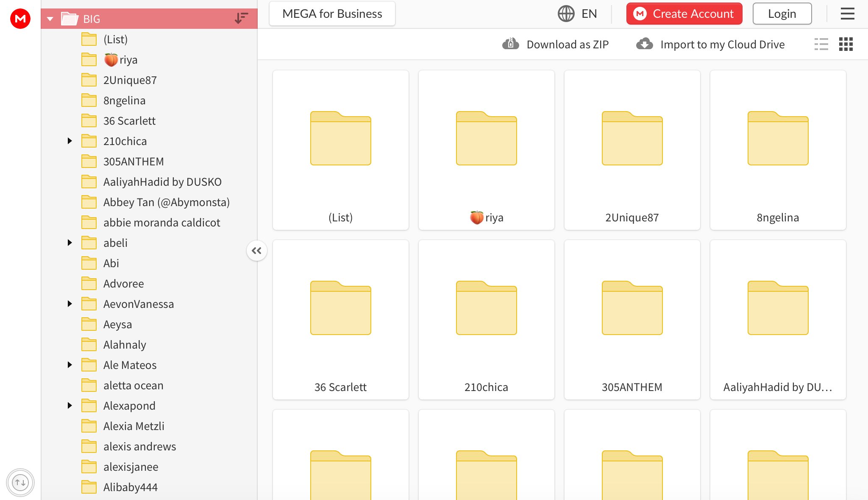Click the (List) folder card in grid

coord(341,150)
